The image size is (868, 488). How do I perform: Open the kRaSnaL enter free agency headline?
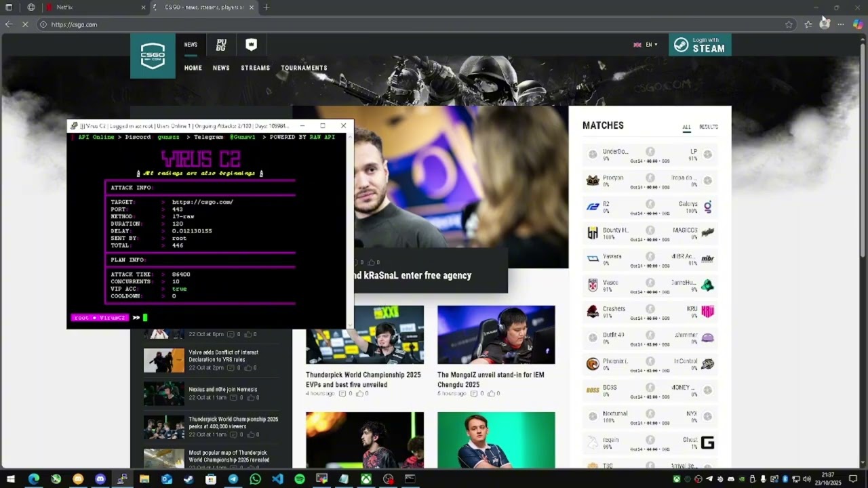click(413, 275)
